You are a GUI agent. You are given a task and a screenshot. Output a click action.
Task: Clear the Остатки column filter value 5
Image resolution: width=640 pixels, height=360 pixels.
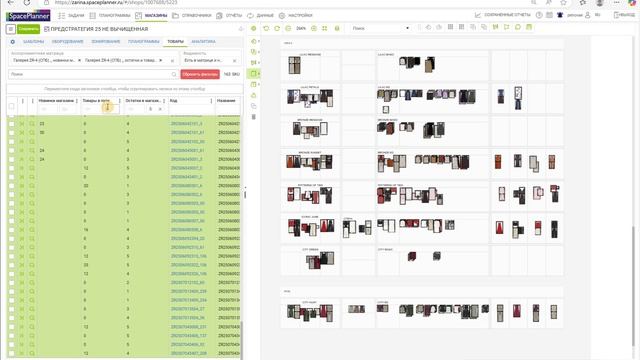(160, 109)
